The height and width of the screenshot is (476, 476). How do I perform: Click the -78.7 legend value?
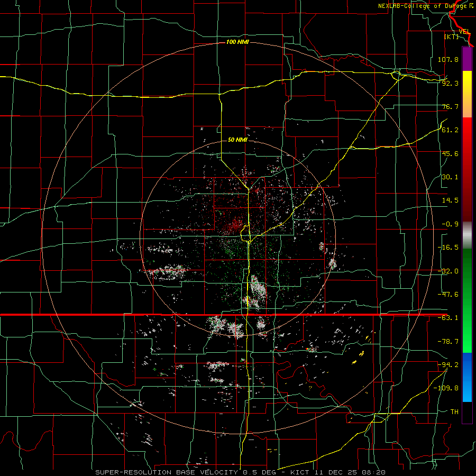tap(448, 342)
